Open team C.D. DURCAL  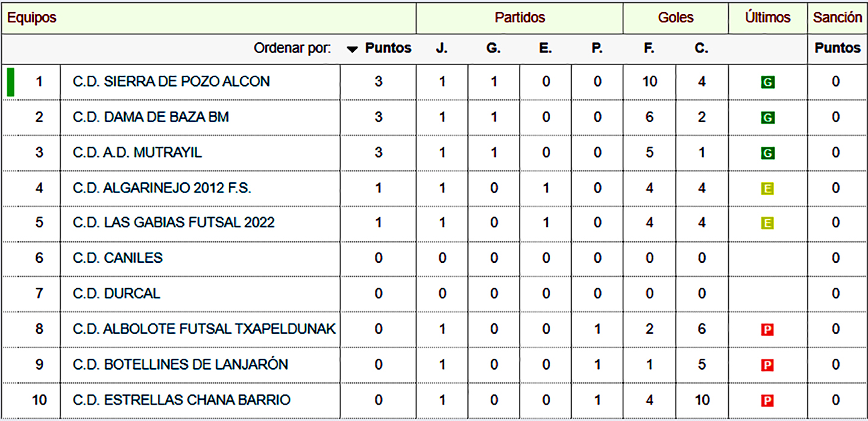[116, 294]
